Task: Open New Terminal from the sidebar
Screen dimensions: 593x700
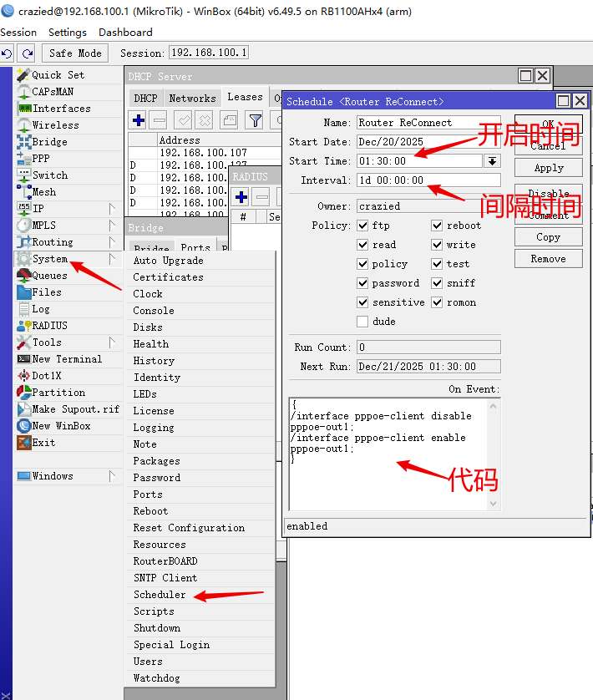Action: click(66, 358)
